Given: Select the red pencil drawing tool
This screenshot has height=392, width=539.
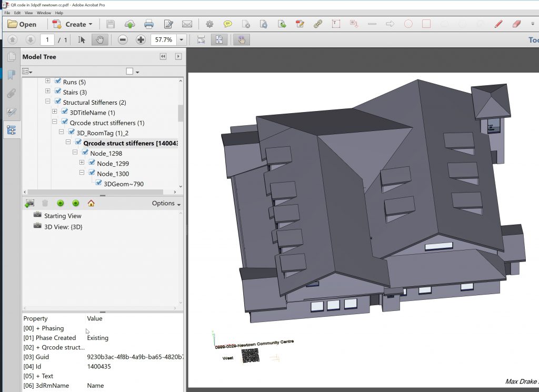Looking at the screenshot, I should (x=498, y=24).
